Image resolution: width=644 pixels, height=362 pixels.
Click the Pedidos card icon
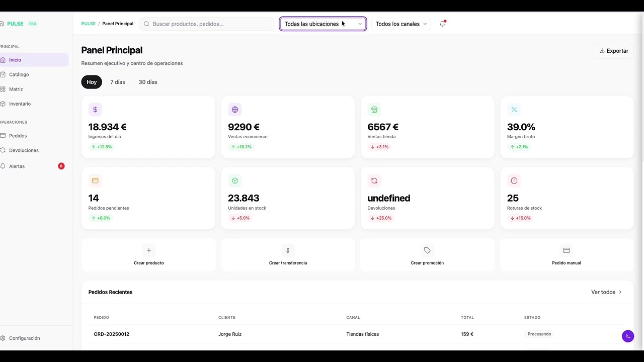pos(3,136)
